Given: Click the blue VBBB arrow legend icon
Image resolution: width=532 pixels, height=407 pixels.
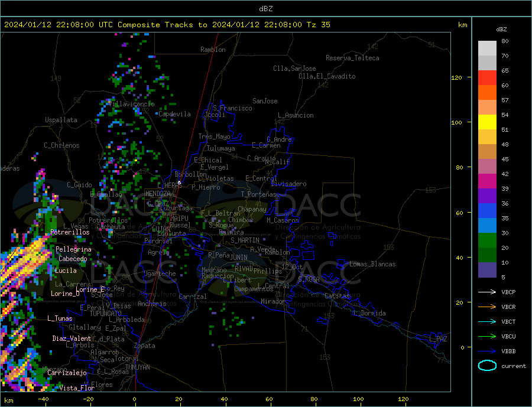Looking at the screenshot, I should tap(487, 351).
